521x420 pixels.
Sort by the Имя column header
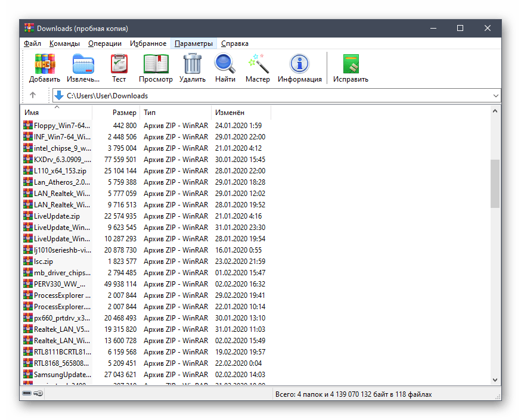click(57, 113)
